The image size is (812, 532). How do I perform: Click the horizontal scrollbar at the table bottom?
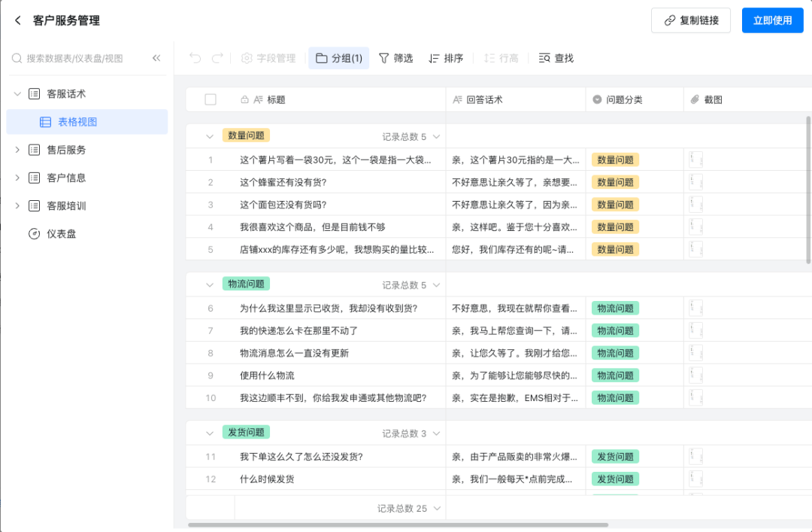point(397,524)
